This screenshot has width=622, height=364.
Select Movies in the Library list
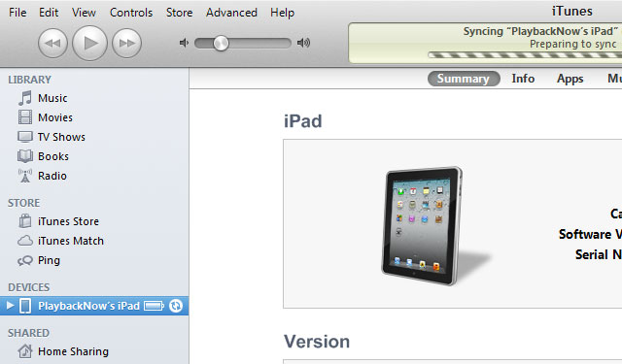pyautogui.click(x=55, y=117)
